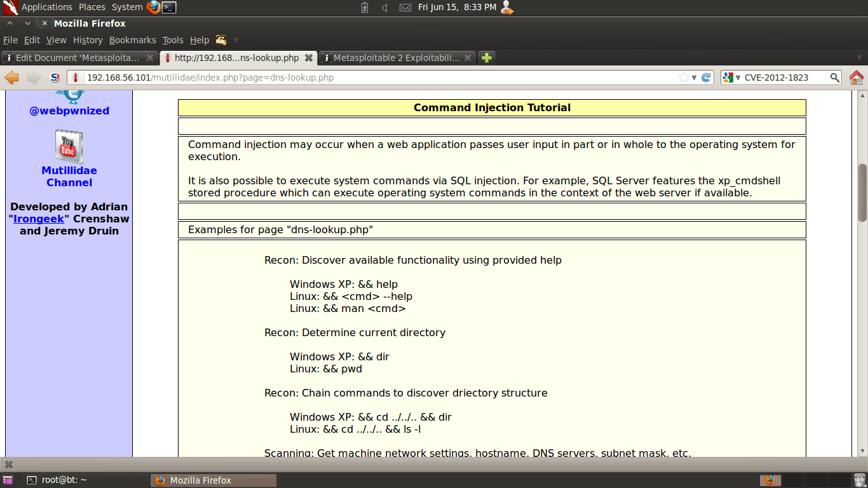Image resolution: width=868 pixels, height=488 pixels.
Task: Reload the page with the refresh icon
Action: [706, 78]
